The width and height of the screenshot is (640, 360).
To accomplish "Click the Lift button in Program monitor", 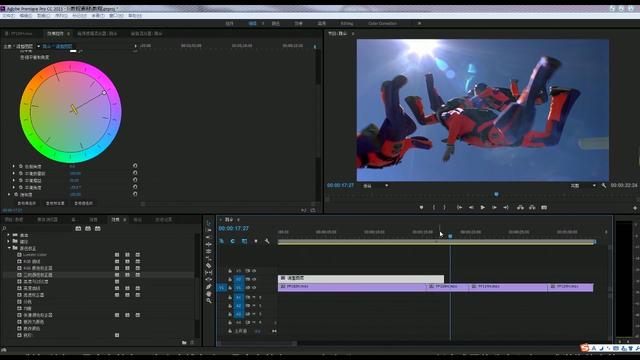I will click(x=520, y=207).
